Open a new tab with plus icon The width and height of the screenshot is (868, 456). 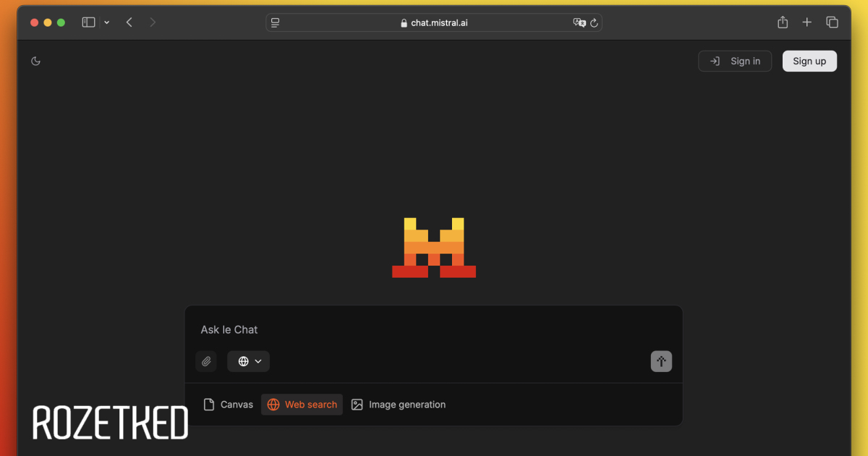click(x=807, y=22)
